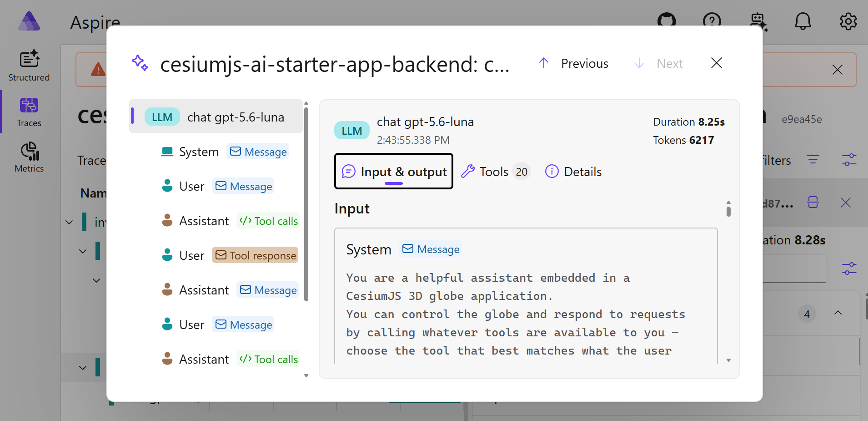
Task: Go to Metrics page in sidebar
Action: (29, 157)
